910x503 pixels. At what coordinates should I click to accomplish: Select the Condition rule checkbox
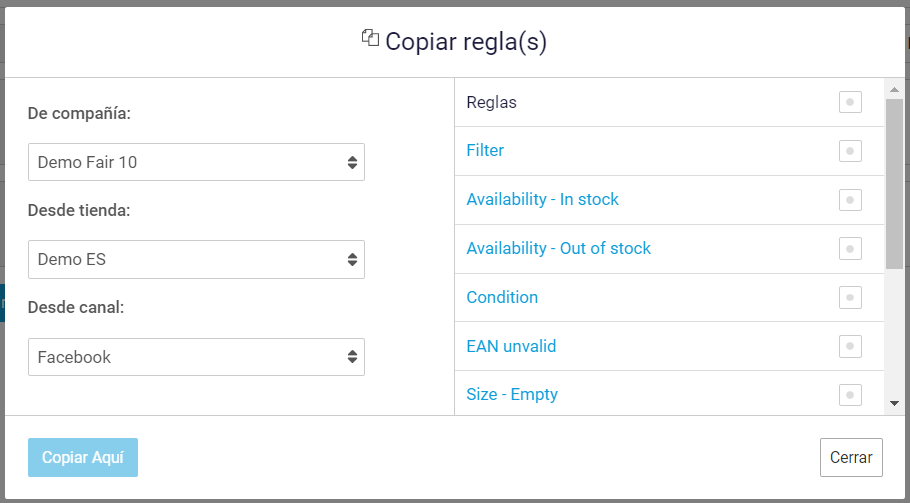(850, 298)
